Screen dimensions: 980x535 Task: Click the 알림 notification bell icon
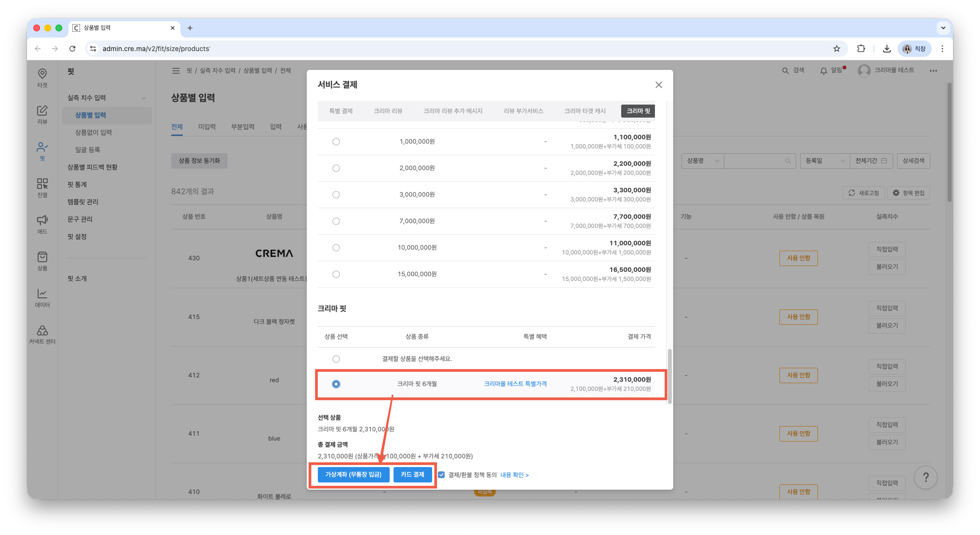[x=824, y=71]
